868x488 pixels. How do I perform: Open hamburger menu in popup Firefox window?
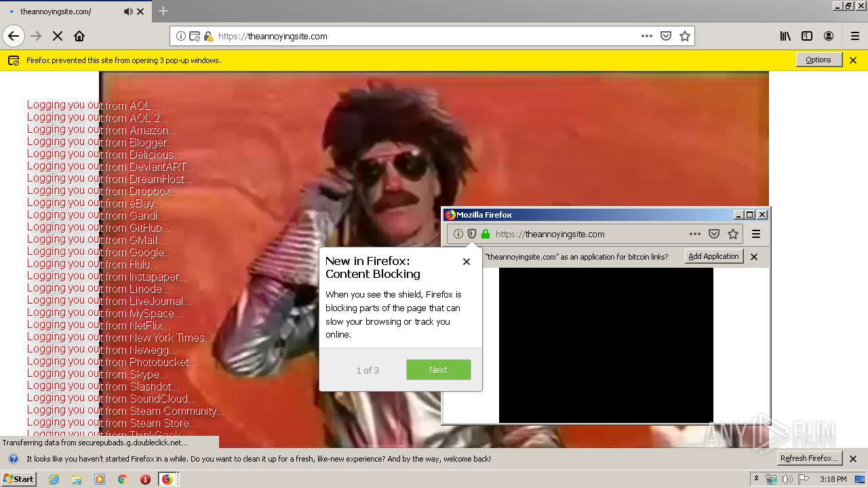point(756,234)
